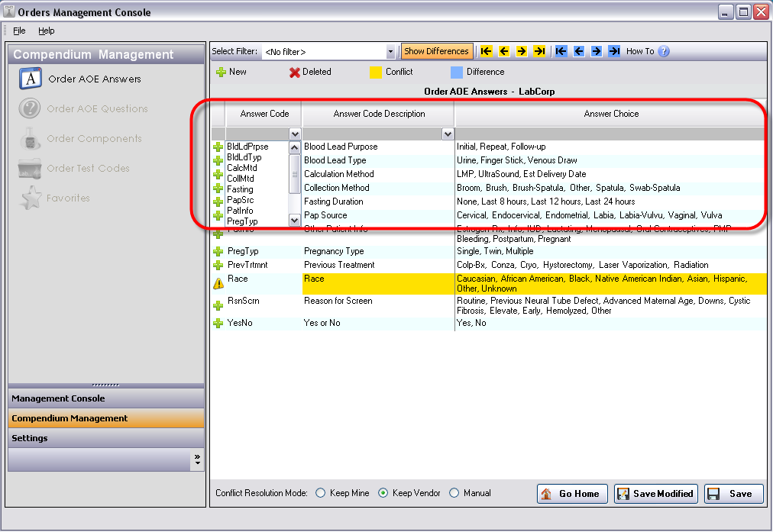773x532 pixels.
Task: Click the highlighted Race description cell
Action: pos(378,284)
